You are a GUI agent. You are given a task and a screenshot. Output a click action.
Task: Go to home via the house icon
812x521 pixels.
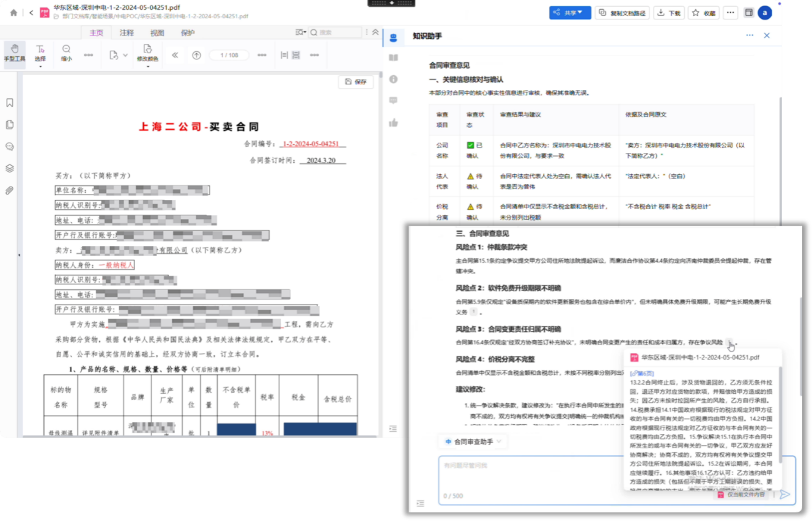coord(13,12)
